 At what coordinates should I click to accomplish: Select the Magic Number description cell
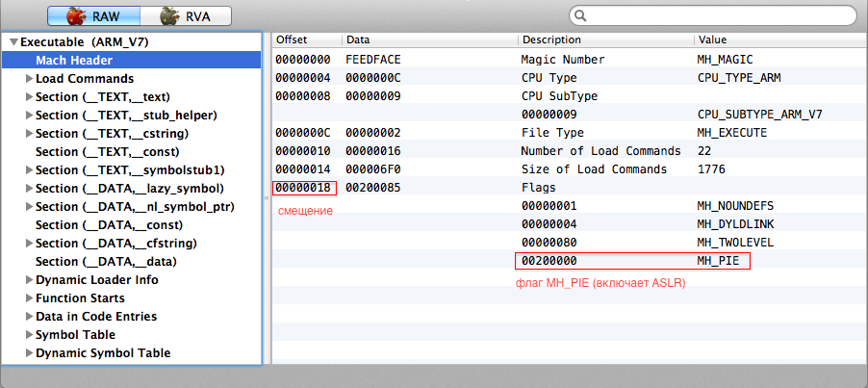tap(563, 60)
